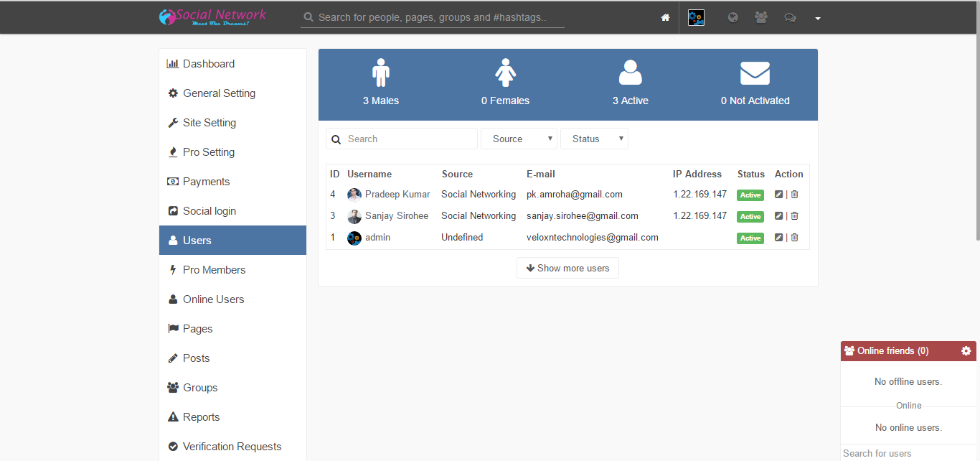Expand the Status filter dropdown
Screen dimensions: 980x461
594,139
